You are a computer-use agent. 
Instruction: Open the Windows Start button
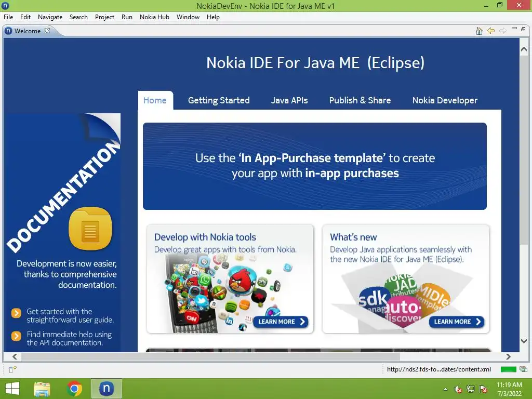coord(12,389)
